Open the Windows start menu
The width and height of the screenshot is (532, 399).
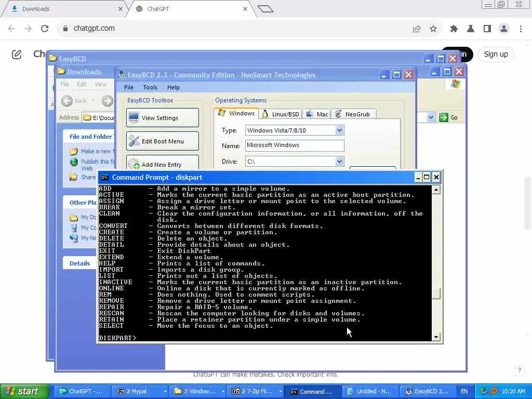click(24, 391)
